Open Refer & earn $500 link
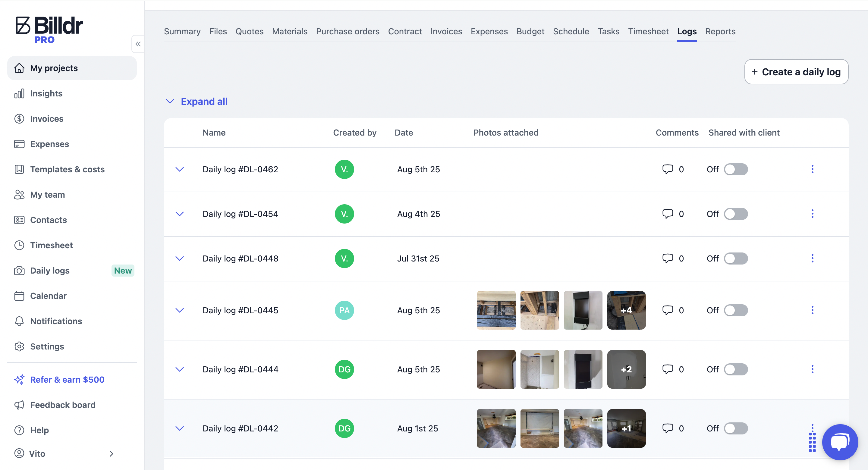This screenshot has height=470, width=868. coord(67,379)
